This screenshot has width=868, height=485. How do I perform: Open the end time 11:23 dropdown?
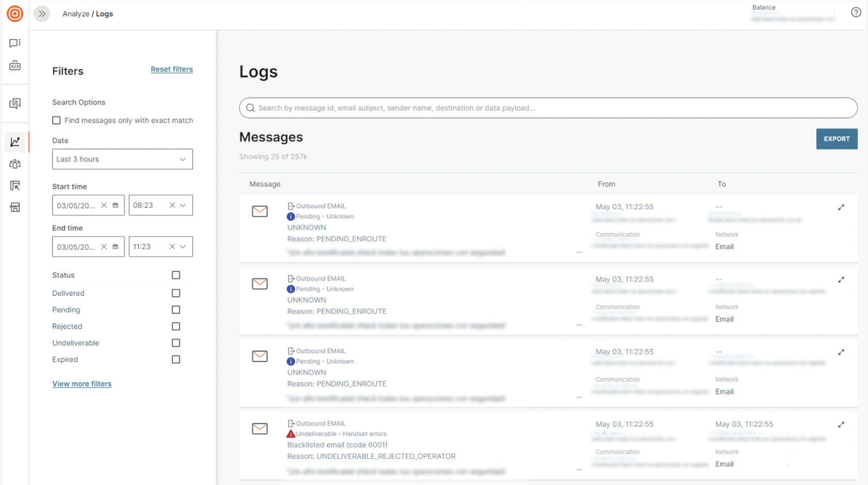(x=183, y=247)
